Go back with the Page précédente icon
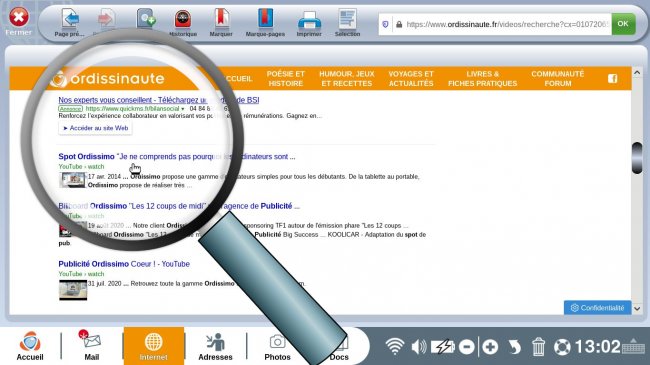 (x=70, y=19)
